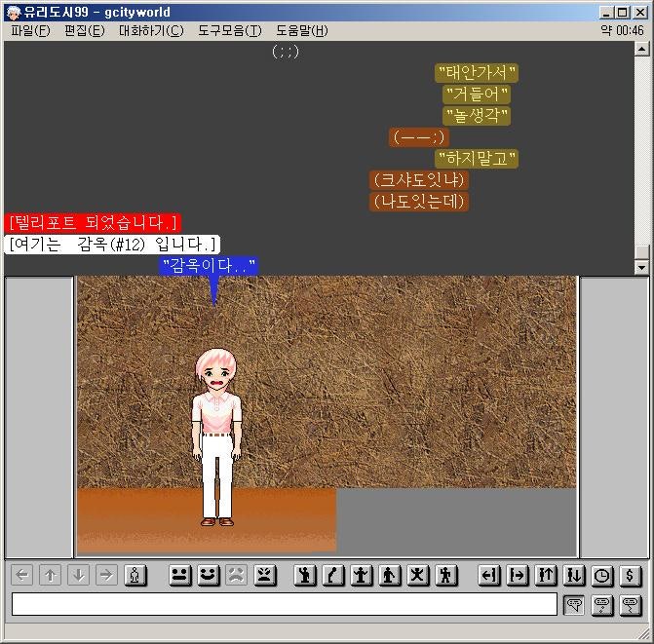Open the 파일(F) menu
This screenshot has height=644, width=654.
click(x=30, y=30)
